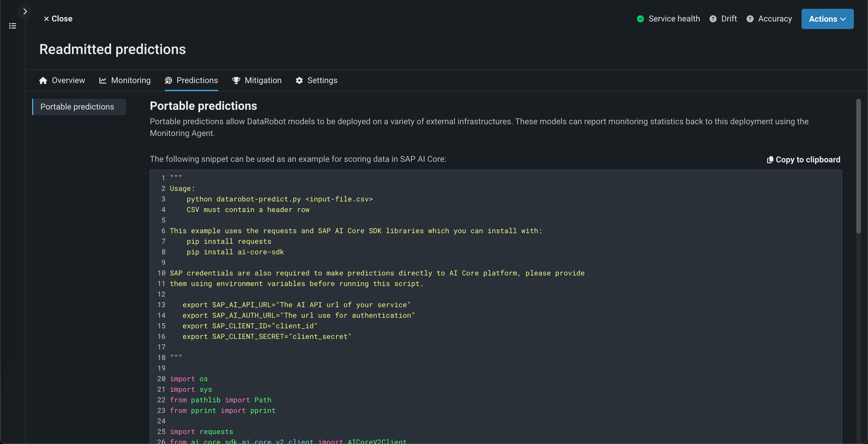Switch to the Predictions tab
The width and height of the screenshot is (868, 444).
pyautogui.click(x=197, y=80)
